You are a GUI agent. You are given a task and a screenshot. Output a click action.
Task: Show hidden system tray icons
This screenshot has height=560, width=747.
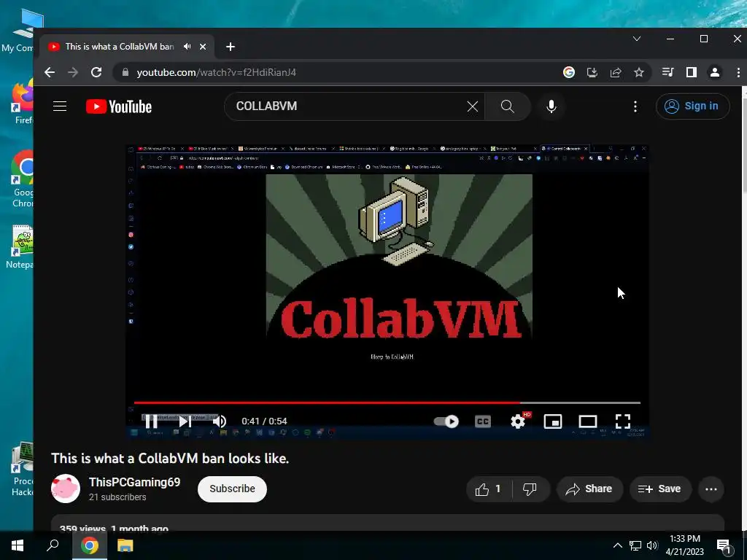[617, 545]
